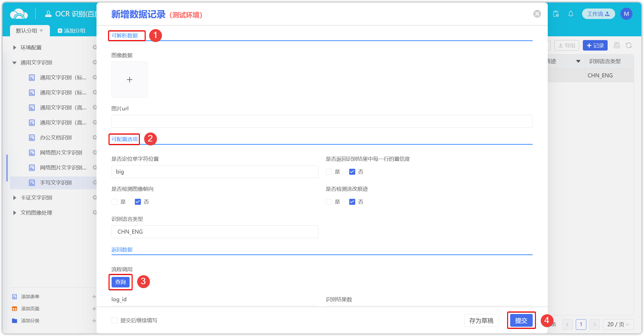Click the 查询 button
The width and height of the screenshot is (644, 336).
[120, 282]
